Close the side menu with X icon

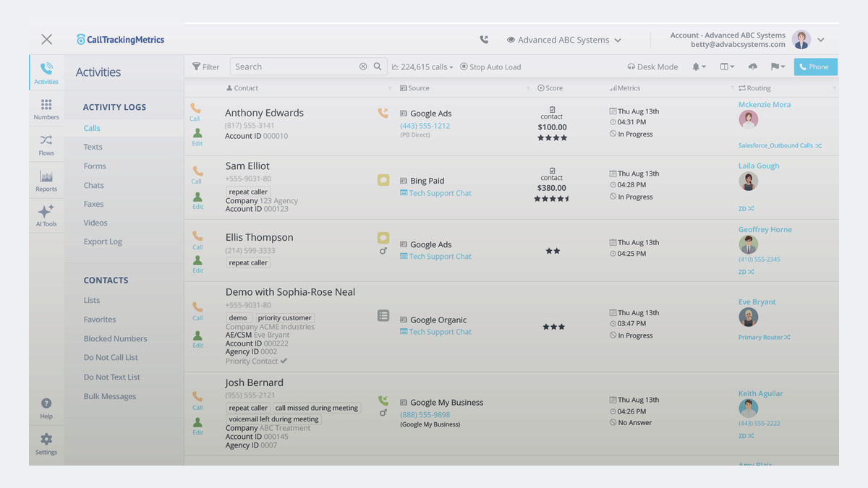pos(46,40)
